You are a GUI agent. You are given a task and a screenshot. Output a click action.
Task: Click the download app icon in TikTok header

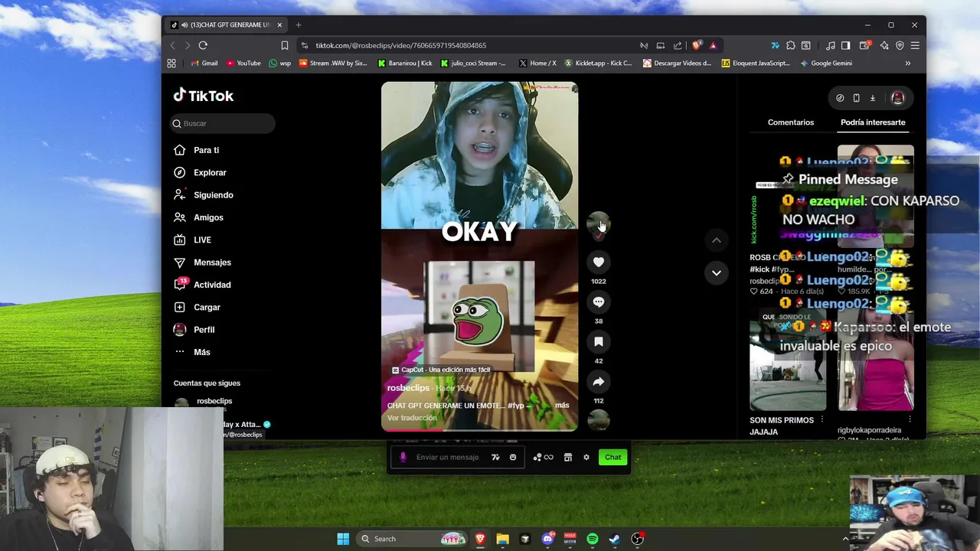(x=872, y=98)
